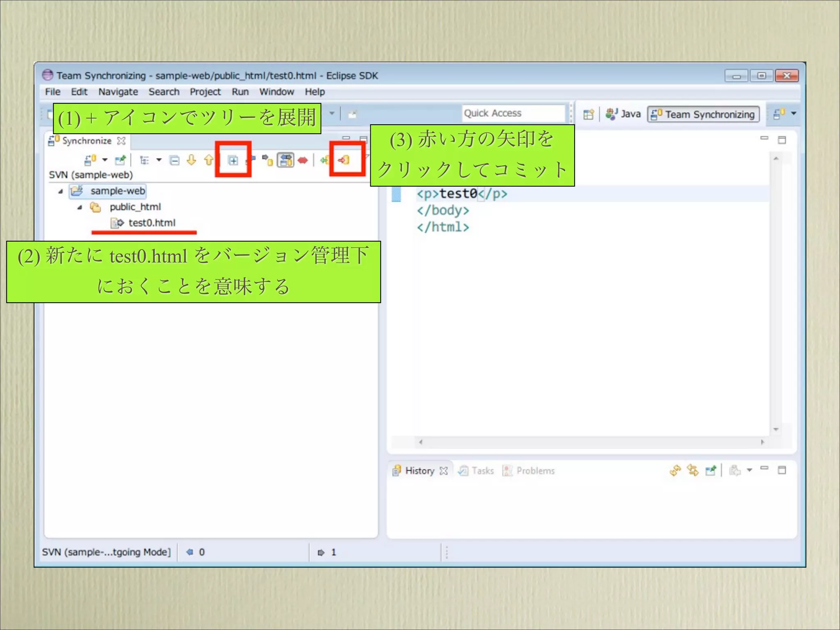Select the Synchronize view tab
The width and height of the screenshot is (840, 630).
point(87,141)
